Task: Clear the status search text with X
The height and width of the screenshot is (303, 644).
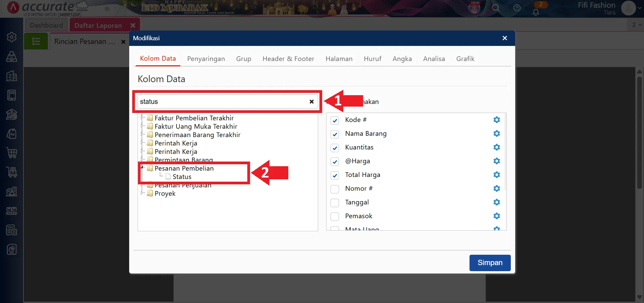Action: point(311,102)
